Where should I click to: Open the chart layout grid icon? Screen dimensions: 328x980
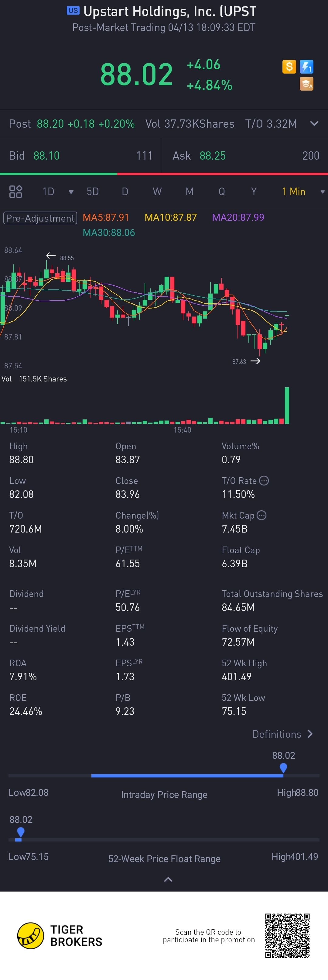click(x=15, y=192)
